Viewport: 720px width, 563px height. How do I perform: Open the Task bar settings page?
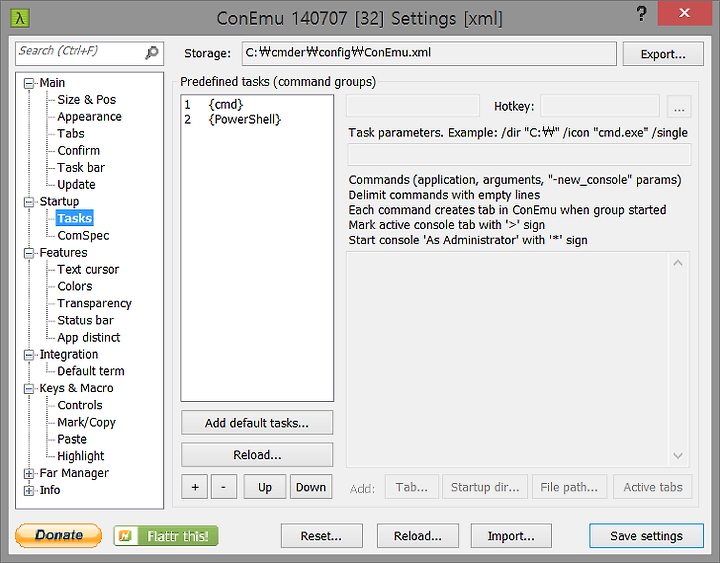click(81, 168)
